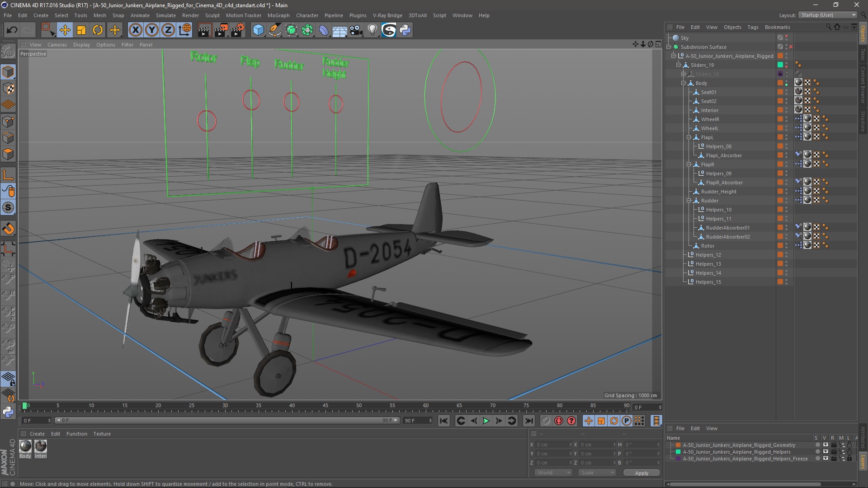Open the deformer bend icon

[x=324, y=30]
